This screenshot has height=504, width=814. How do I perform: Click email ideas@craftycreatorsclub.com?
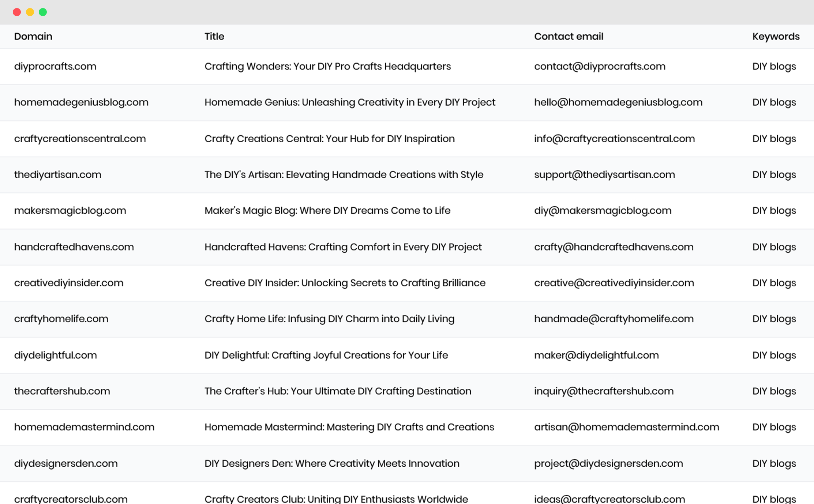[610, 499]
